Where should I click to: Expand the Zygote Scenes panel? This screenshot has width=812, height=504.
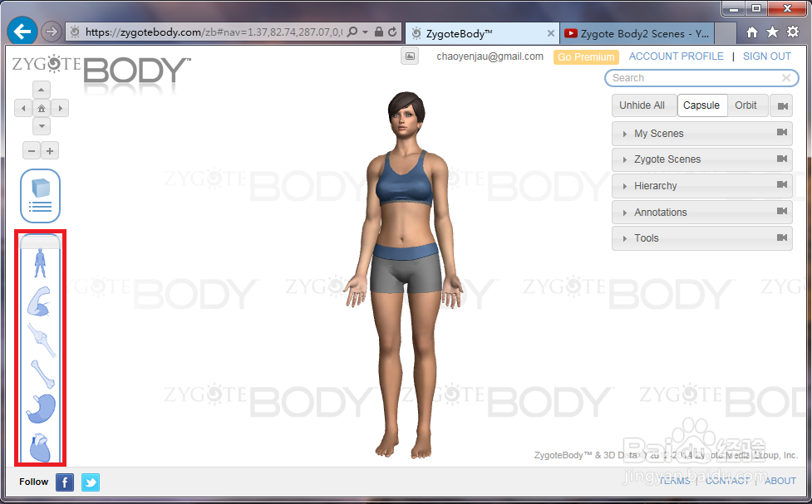tap(701, 159)
